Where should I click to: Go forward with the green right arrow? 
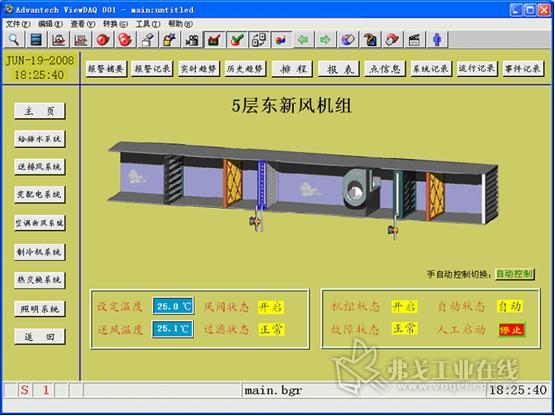(325, 39)
